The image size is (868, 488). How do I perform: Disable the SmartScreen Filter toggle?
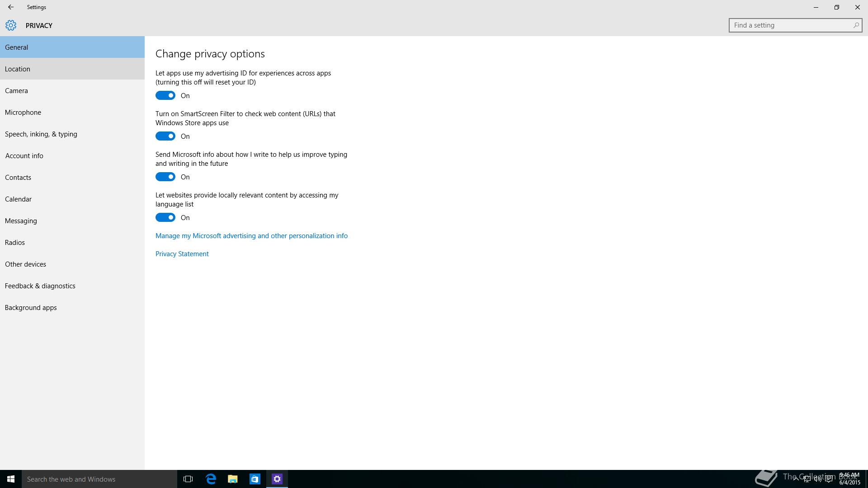click(165, 136)
